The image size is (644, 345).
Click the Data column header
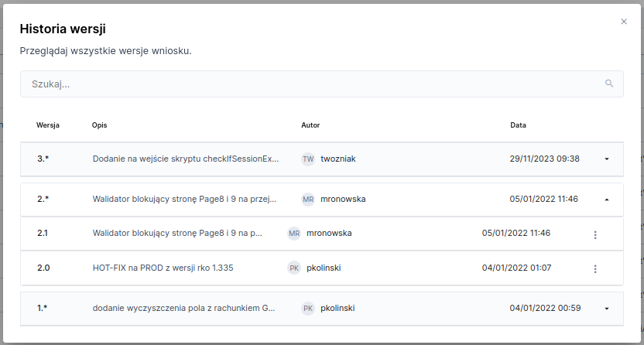tap(518, 125)
